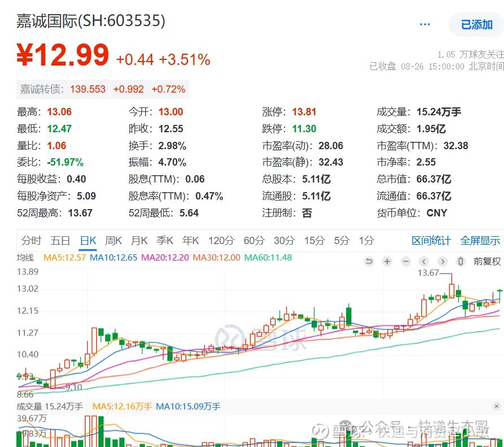The image size is (504, 447).
Task: Click the 万球友关注 follower count text
Action: 470,55
